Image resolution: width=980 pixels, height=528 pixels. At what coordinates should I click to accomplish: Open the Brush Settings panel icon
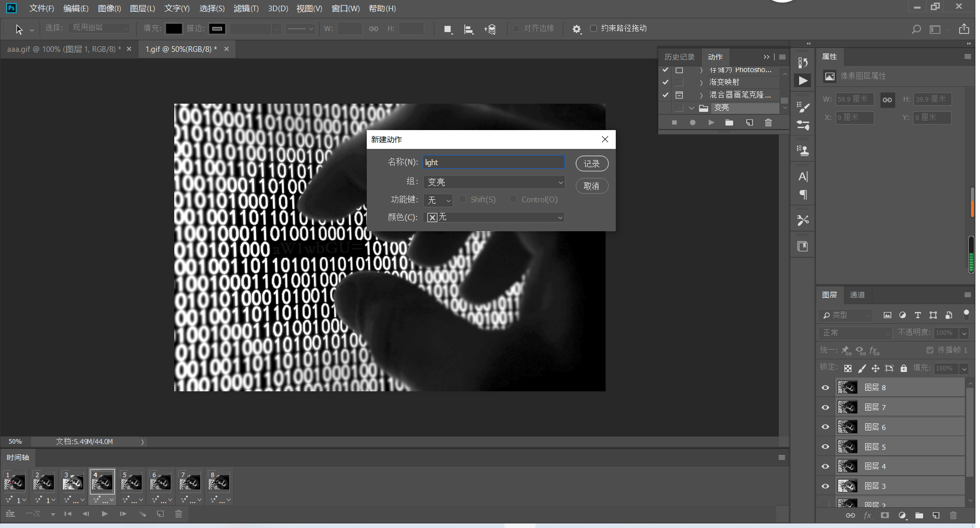pos(803,107)
